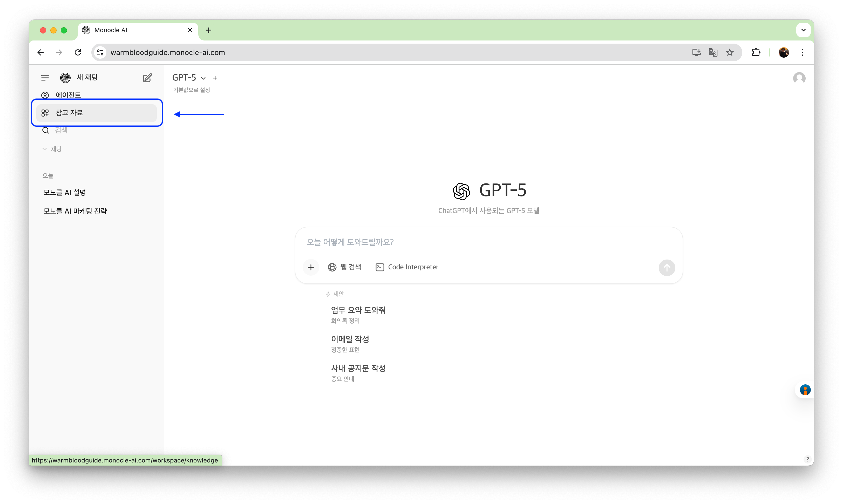The height and width of the screenshot is (504, 843).
Task: Open the Chrome three-dot menu
Action: [803, 52]
